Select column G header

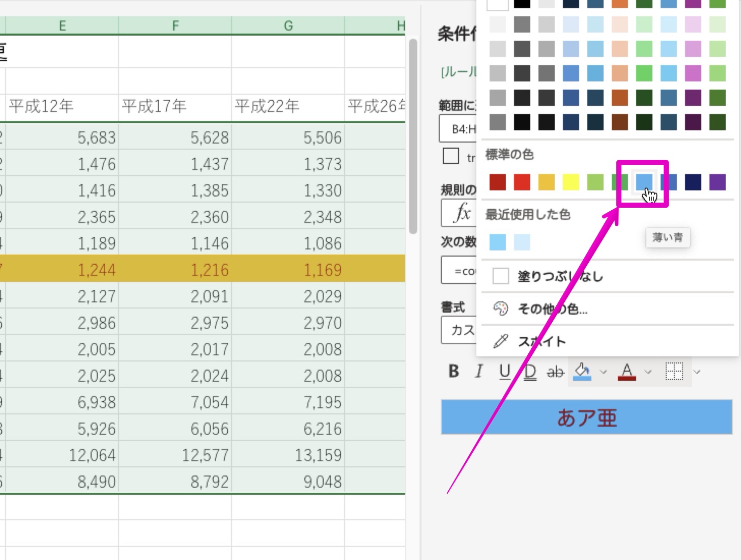tap(288, 25)
